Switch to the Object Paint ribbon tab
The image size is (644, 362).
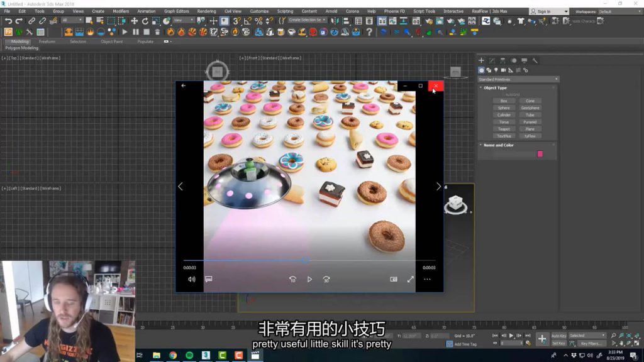(112, 41)
